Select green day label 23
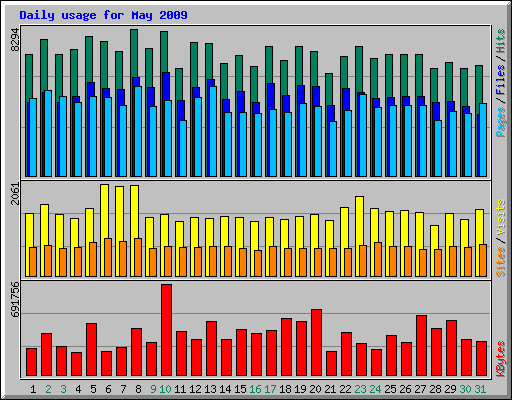The height and width of the screenshot is (400, 512). [360, 389]
